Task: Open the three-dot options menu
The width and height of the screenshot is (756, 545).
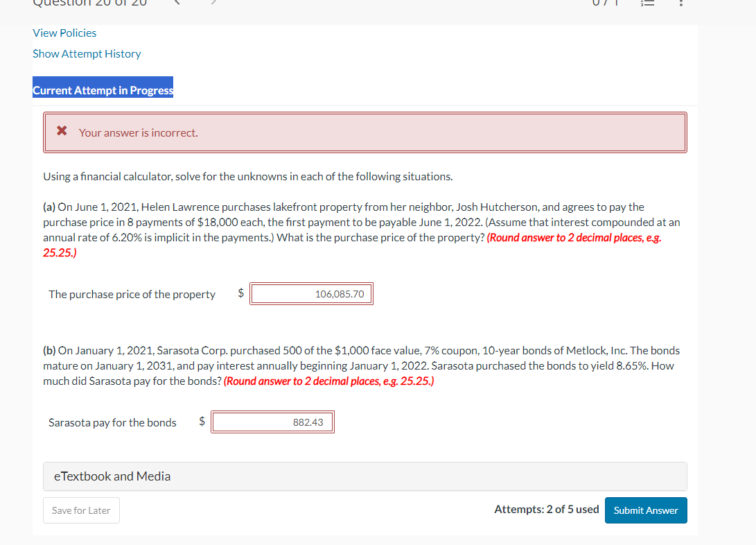Action: tap(680, 4)
